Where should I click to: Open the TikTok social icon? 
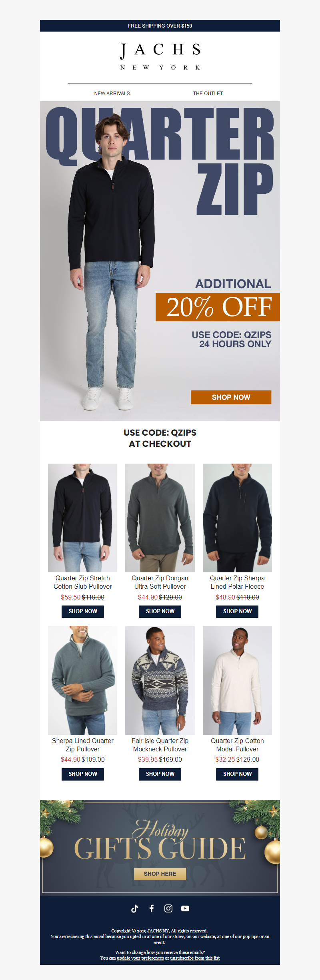135,908
